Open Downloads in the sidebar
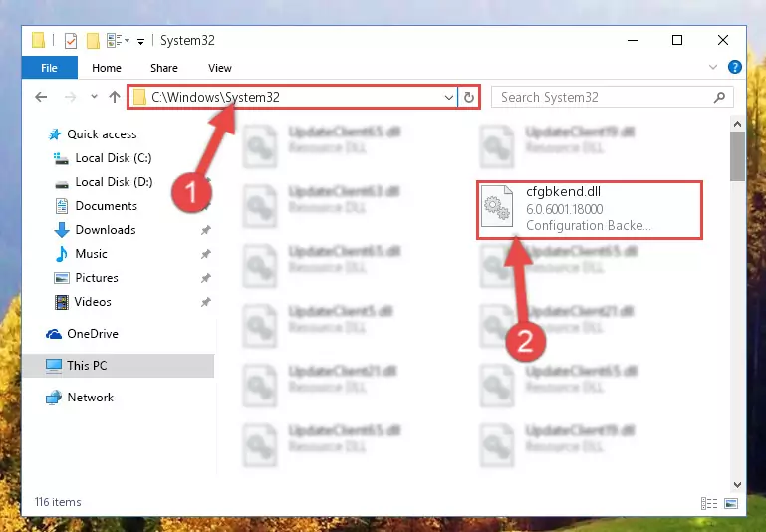The width and height of the screenshot is (766, 532). 106,229
